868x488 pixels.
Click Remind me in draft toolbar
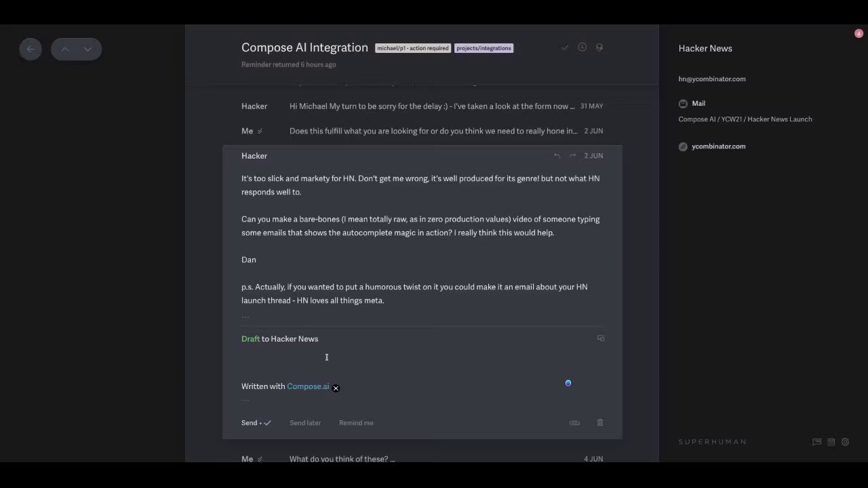point(356,423)
